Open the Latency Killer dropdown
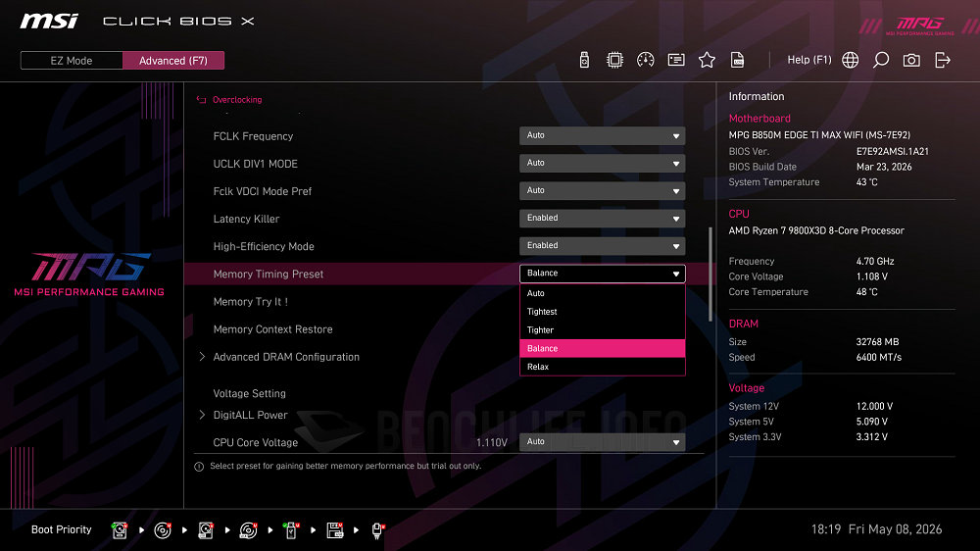Screen dimensions: 980x551 (602, 219)
